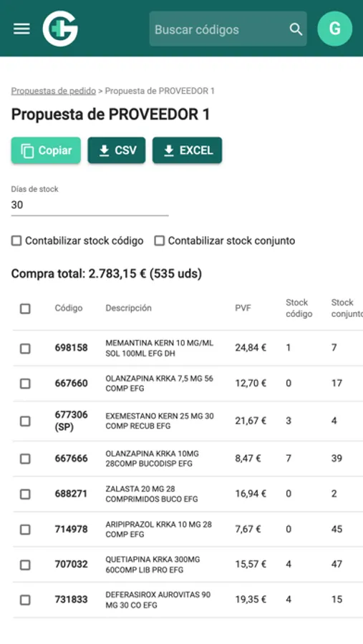Click MEMANTINA KERN 10 MG/ML description

click(160, 348)
